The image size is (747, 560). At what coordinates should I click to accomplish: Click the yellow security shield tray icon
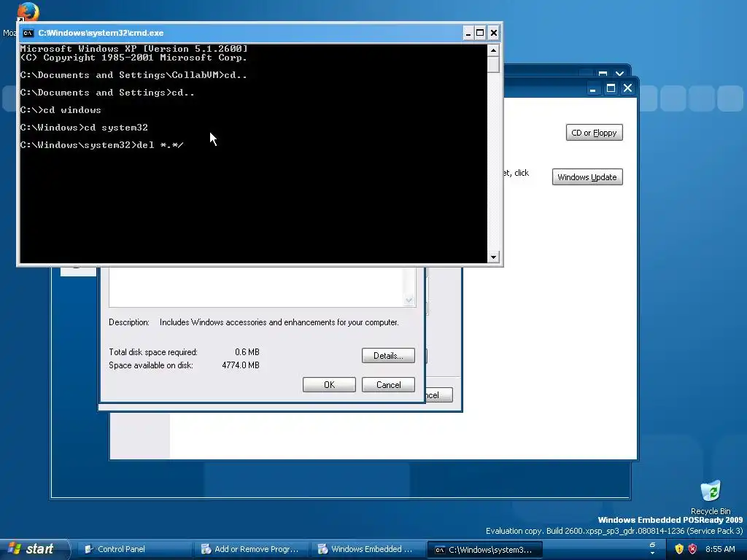[679, 549]
